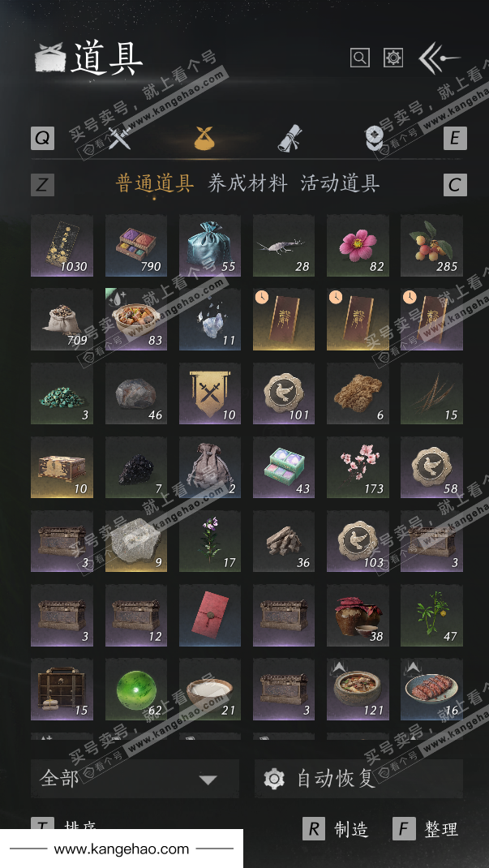Switch to the scroll category icon
The image size is (489, 868).
tap(290, 138)
